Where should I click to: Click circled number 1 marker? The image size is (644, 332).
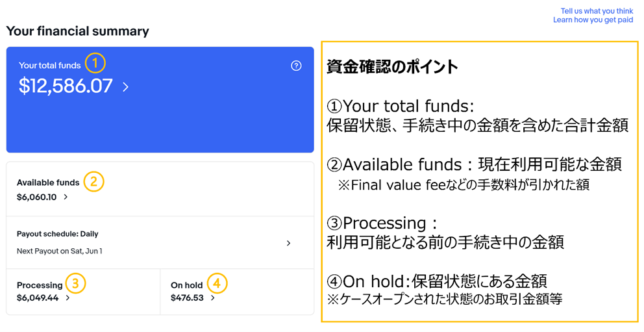[x=95, y=64]
